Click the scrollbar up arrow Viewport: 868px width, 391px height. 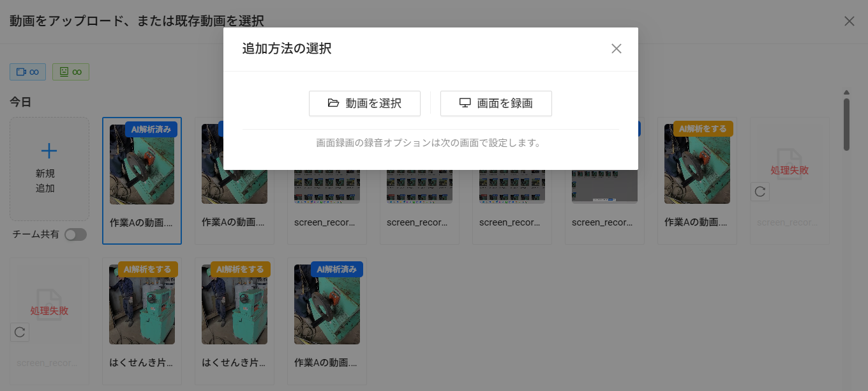tap(846, 93)
